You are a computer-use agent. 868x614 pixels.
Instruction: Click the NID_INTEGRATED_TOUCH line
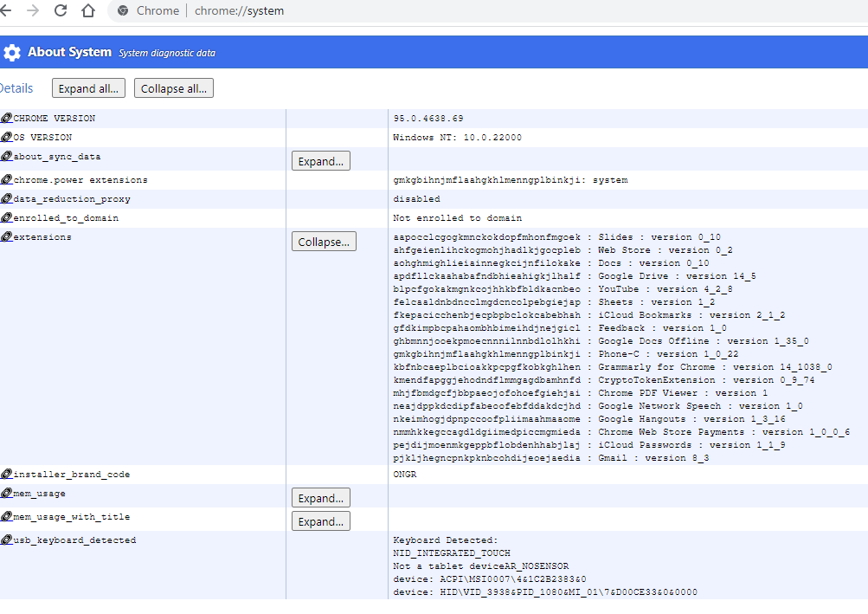point(452,553)
